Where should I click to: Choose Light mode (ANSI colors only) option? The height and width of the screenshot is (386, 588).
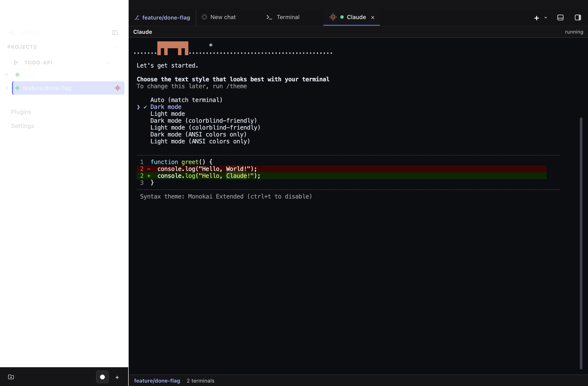click(200, 141)
